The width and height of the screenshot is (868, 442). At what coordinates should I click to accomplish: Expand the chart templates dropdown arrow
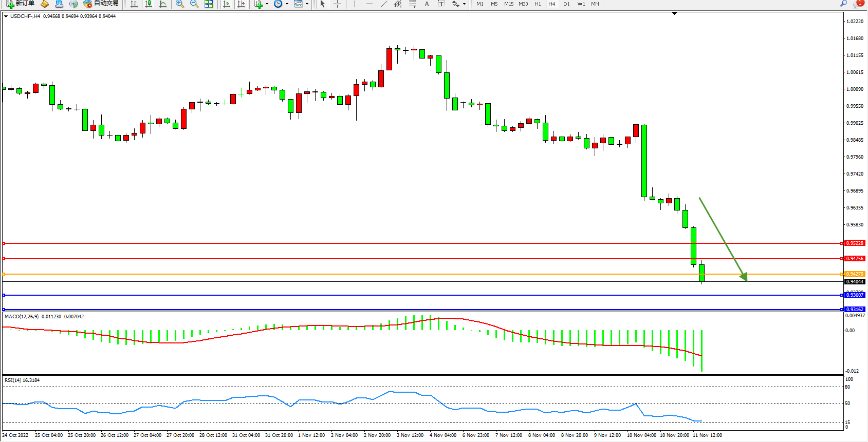307,4
